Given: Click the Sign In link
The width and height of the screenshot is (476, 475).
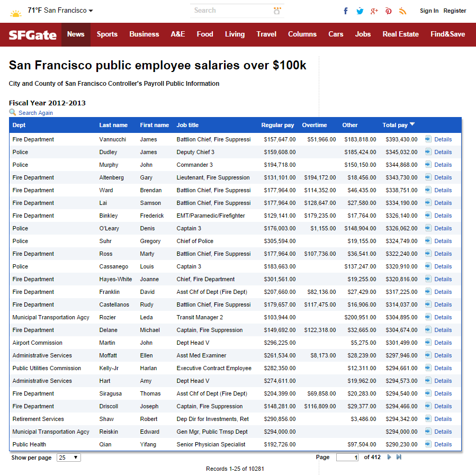Looking at the screenshot, I should click(x=429, y=11).
